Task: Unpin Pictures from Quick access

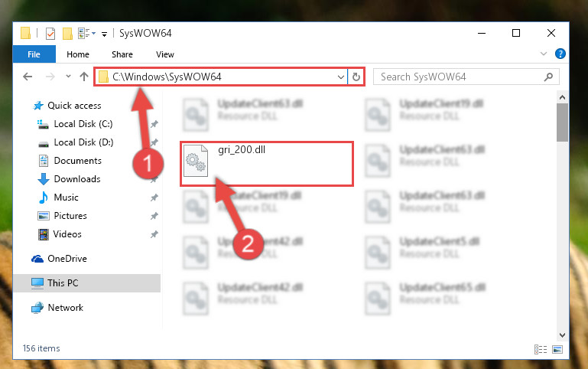Action: [154, 216]
